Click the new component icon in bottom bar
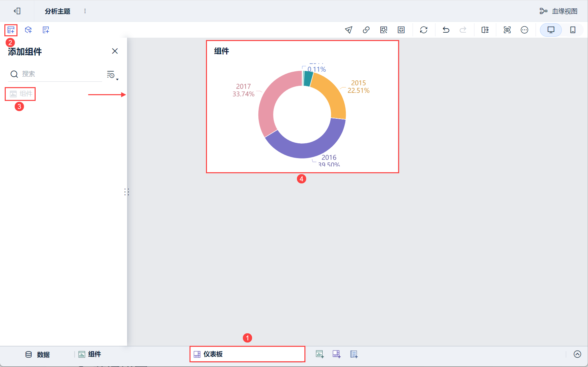The width and height of the screenshot is (588, 367). pos(320,354)
